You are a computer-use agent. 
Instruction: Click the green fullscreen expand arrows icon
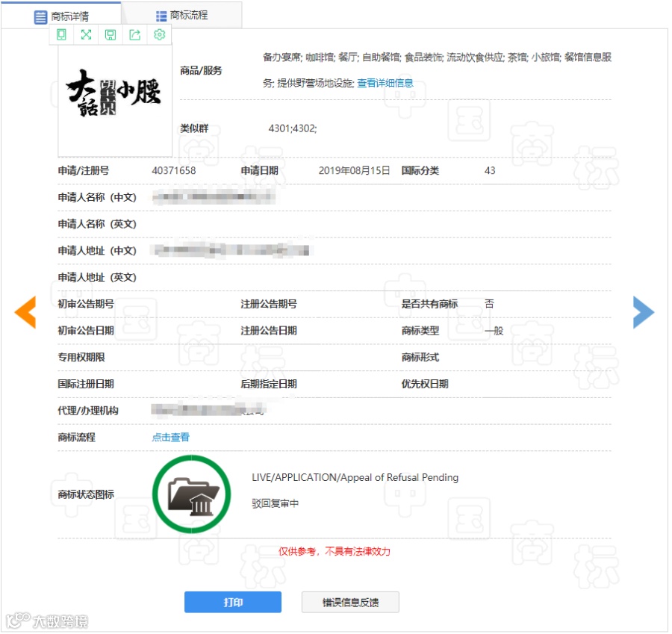(86, 34)
